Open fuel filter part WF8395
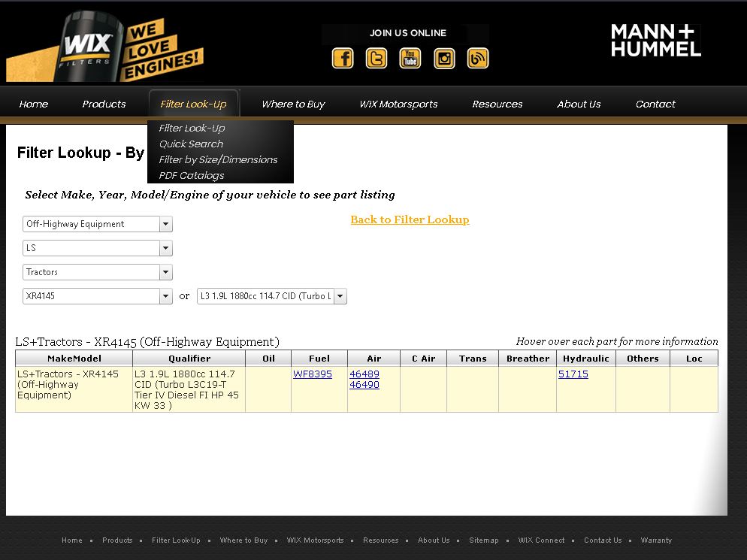 [313, 374]
